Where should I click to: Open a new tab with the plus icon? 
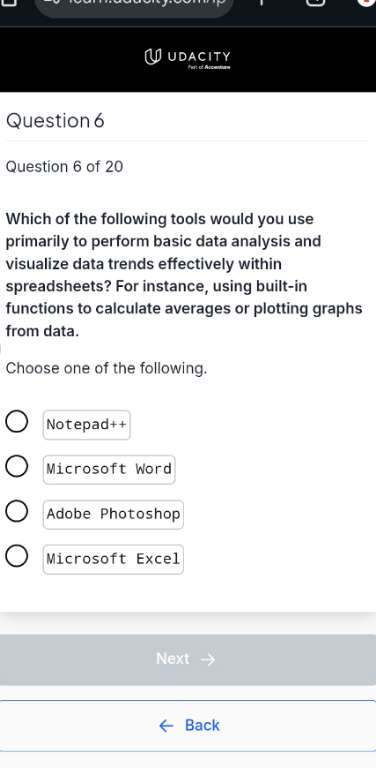pyautogui.click(x=261, y=2)
